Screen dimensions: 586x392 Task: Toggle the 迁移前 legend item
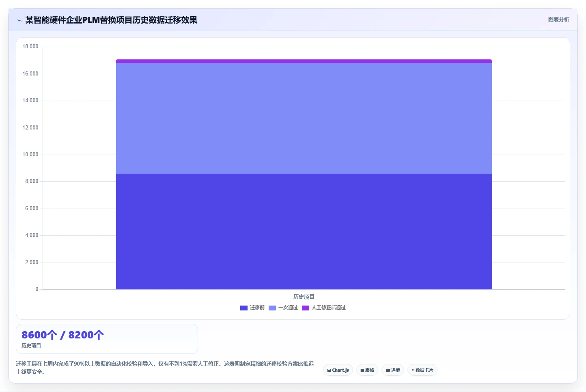click(x=252, y=308)
